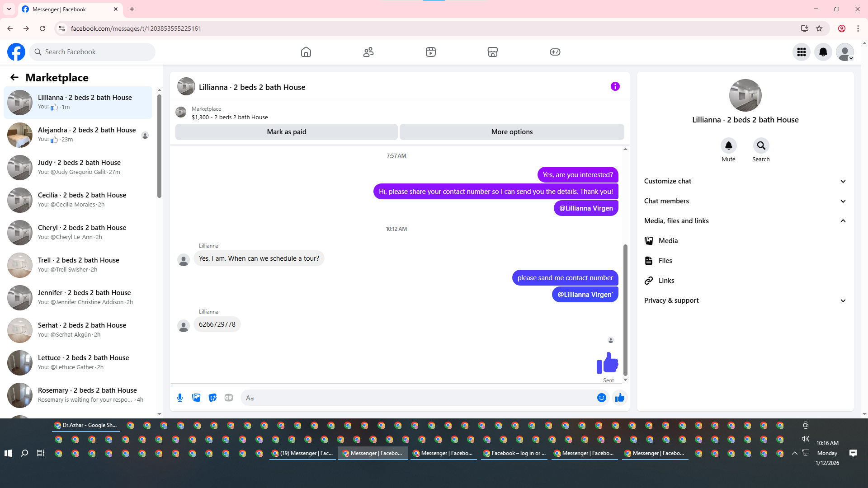Click the Mark as paid button

pyautogui.click(x=286, y=132)
